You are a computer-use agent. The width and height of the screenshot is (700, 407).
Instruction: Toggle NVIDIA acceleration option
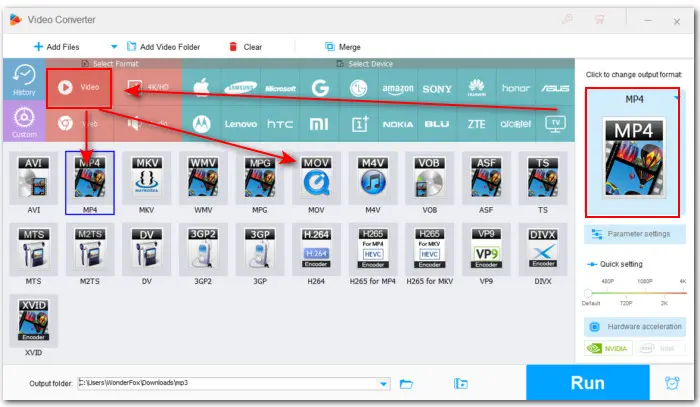click(608, 349)
